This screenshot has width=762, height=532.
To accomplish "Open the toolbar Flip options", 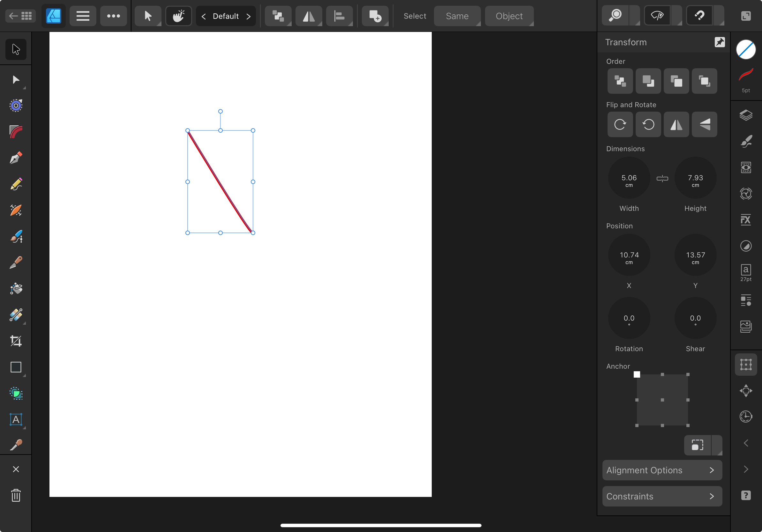I will [x=309, y=16].
